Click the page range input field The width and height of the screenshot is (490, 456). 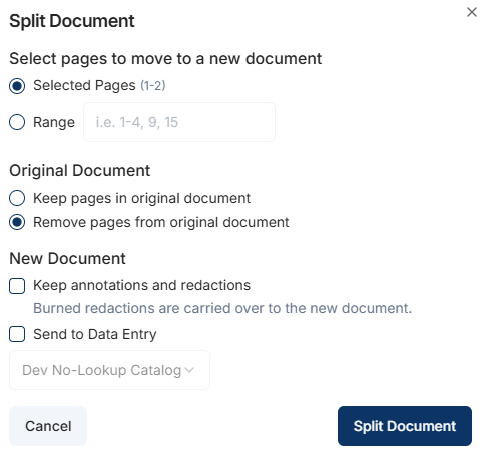coord(179,122)
